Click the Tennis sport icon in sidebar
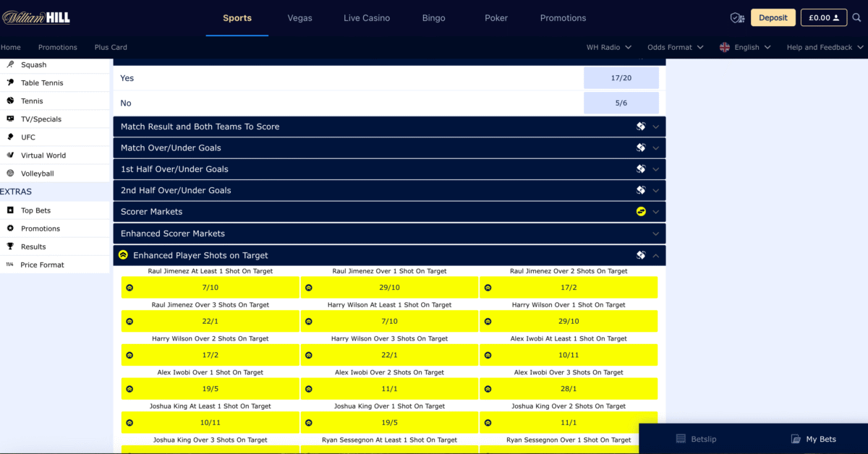Image resolution: width=868 pixels, height=454 pixels. coord(10,101)
